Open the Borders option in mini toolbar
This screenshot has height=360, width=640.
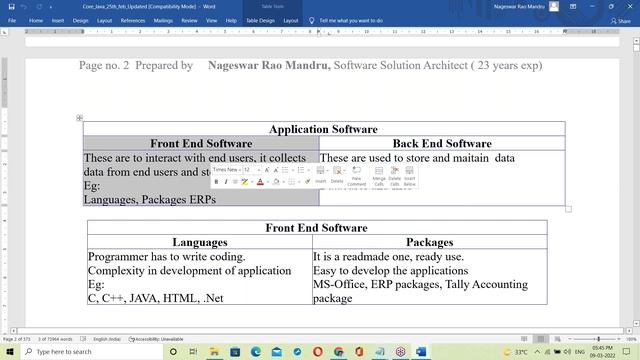click(x=291, y=182)
